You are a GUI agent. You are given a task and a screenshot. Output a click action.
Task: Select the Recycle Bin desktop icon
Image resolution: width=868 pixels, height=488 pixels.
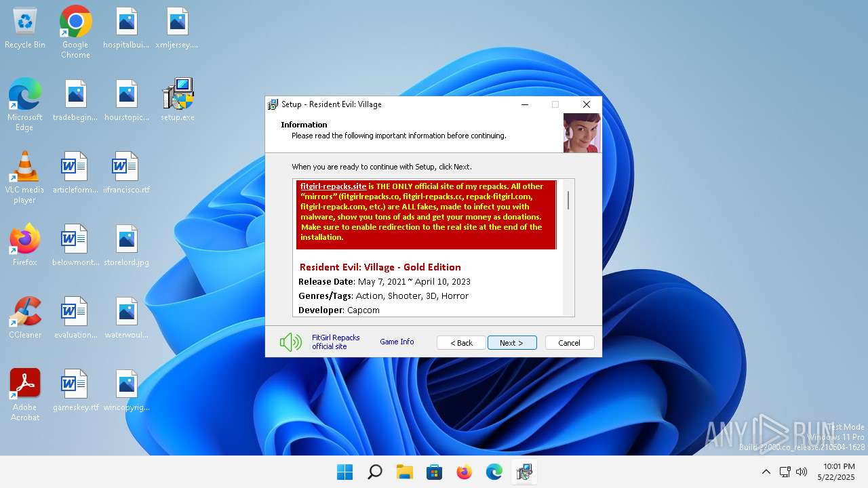click(x=25, y=28)
